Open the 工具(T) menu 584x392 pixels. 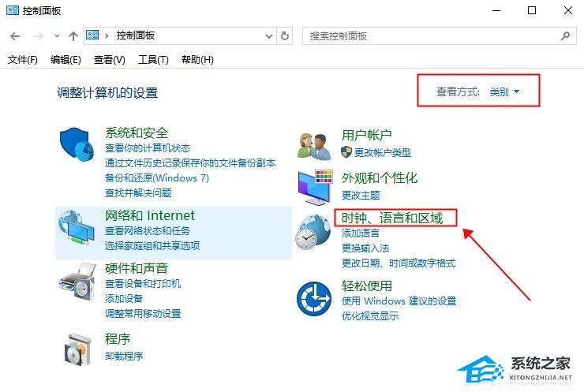pos(153,60)
